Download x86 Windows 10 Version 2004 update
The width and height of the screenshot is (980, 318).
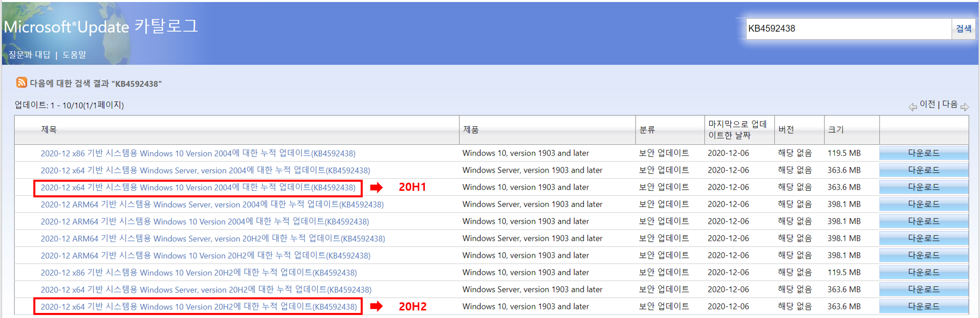924,153
